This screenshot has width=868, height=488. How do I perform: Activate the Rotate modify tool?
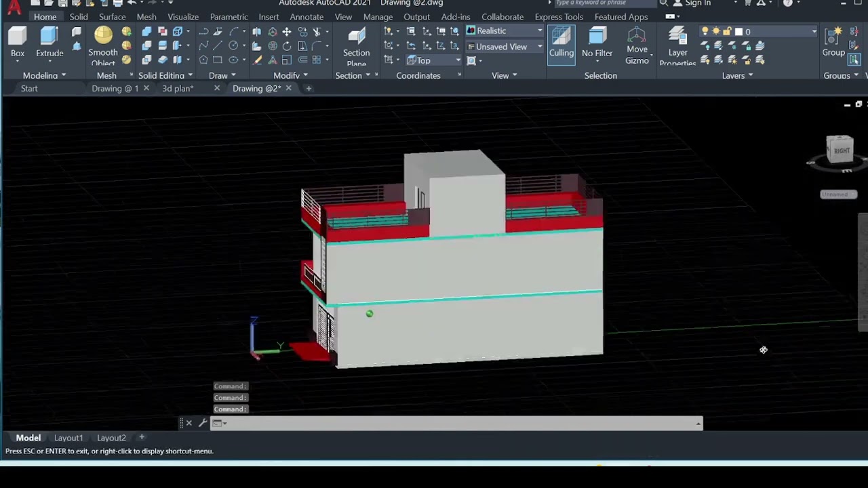(286, 45)
